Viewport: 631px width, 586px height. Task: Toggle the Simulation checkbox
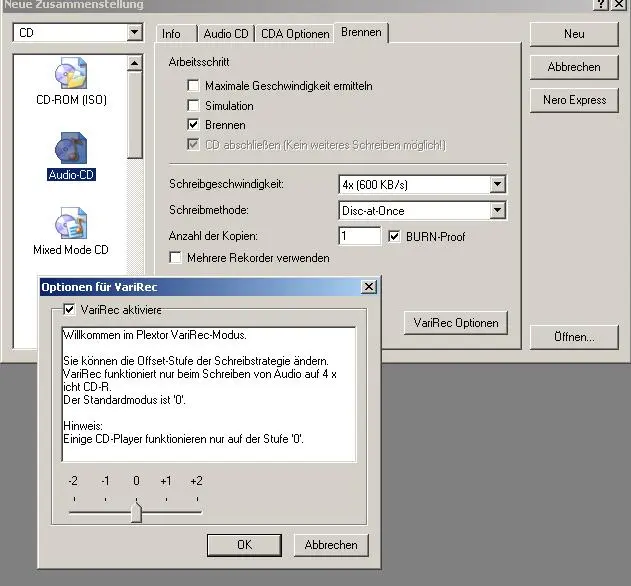(x=193, y=106)
